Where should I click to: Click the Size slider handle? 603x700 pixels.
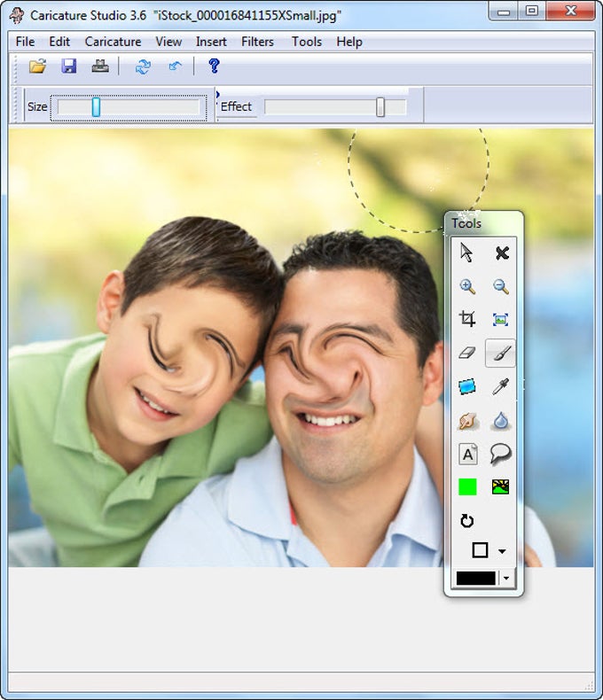(x=96, y=107)
